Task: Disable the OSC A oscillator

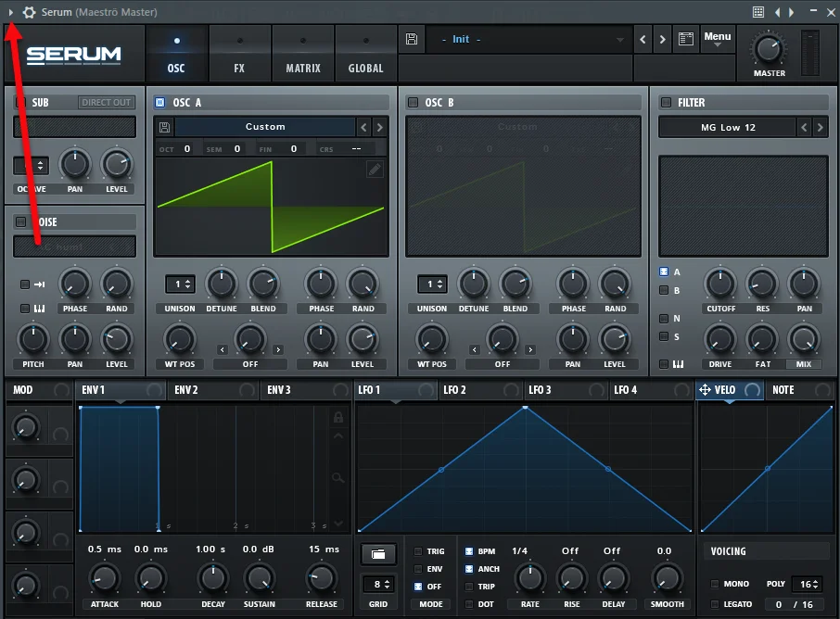Action: click(159, 102)
